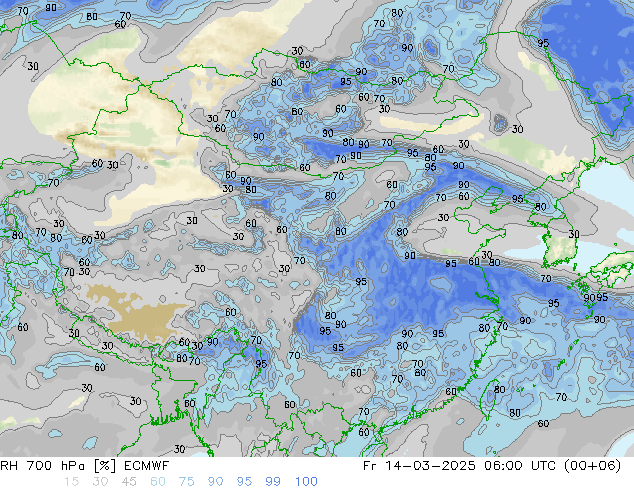The height and width of the screenshot is (490, 634).
Task: Select legend value '75' in the color scale
Action: tap(186, 482)
